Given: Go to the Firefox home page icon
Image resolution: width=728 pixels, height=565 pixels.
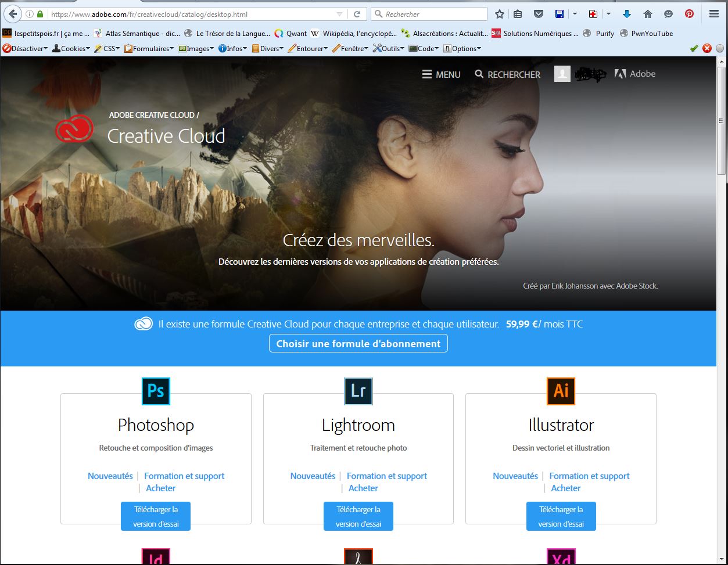Looking at the screenshot, I should (648, 14).
